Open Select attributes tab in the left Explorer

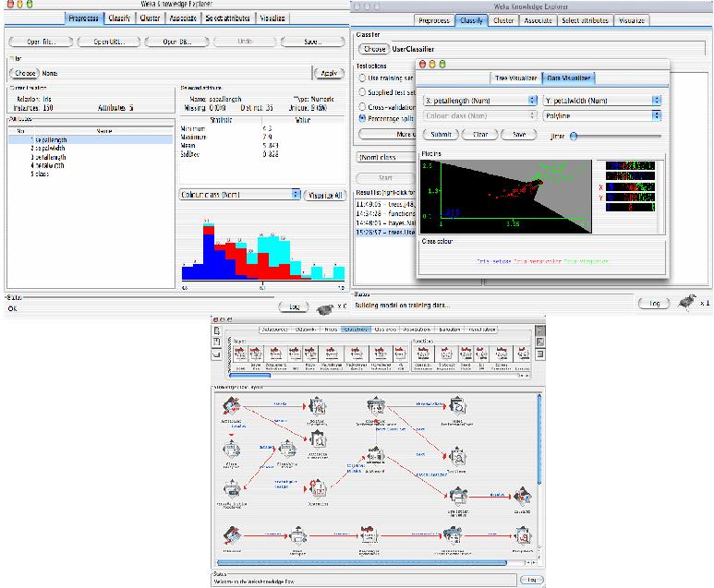227,18
